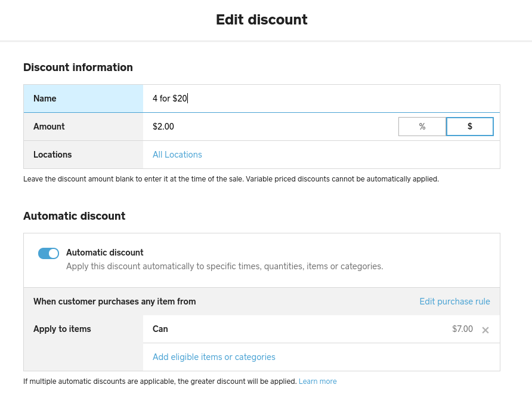Screen dimensions: 532x400
Task: Remove the Can item with the X icon
Action: click(485, 330)
